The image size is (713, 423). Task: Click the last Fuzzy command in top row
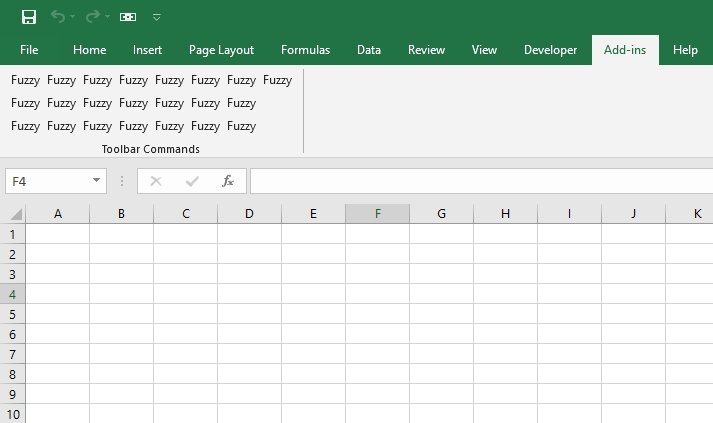277,80
